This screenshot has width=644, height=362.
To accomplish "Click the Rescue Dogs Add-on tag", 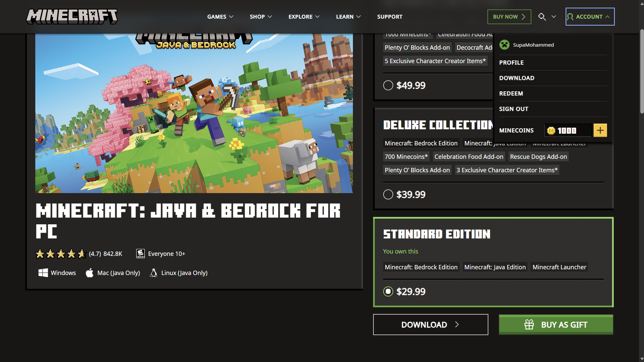I will [x=538, y=156].
